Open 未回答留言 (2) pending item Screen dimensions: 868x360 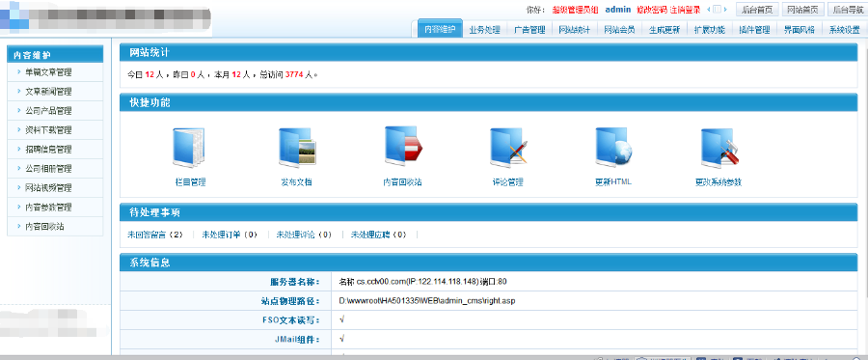pos(154,235)
